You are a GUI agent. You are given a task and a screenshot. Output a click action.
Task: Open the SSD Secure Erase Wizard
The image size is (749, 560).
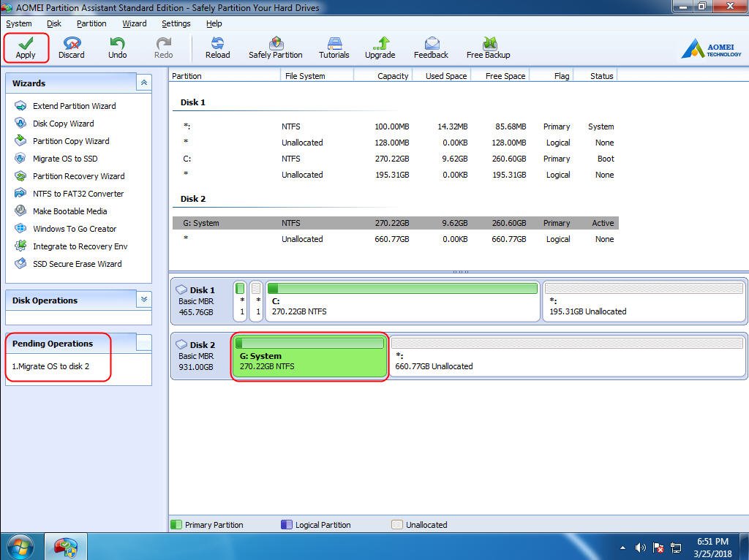click(x=77, y=264)
